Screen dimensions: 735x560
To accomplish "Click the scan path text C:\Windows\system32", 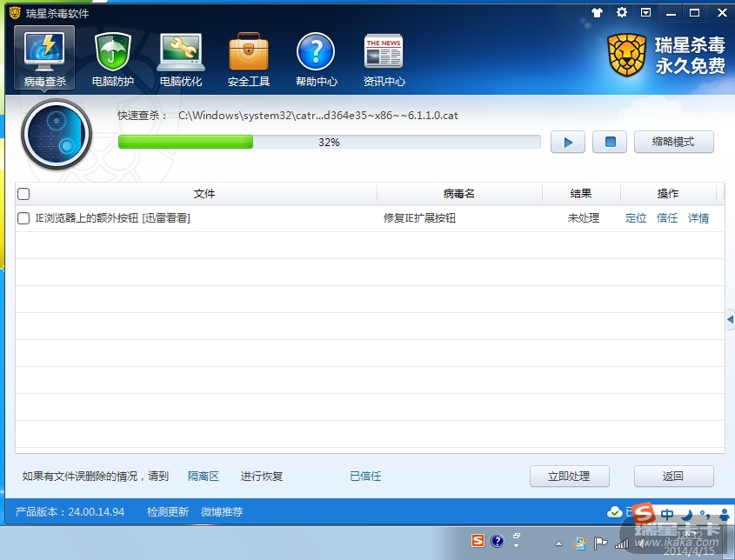I will [317, 116].
